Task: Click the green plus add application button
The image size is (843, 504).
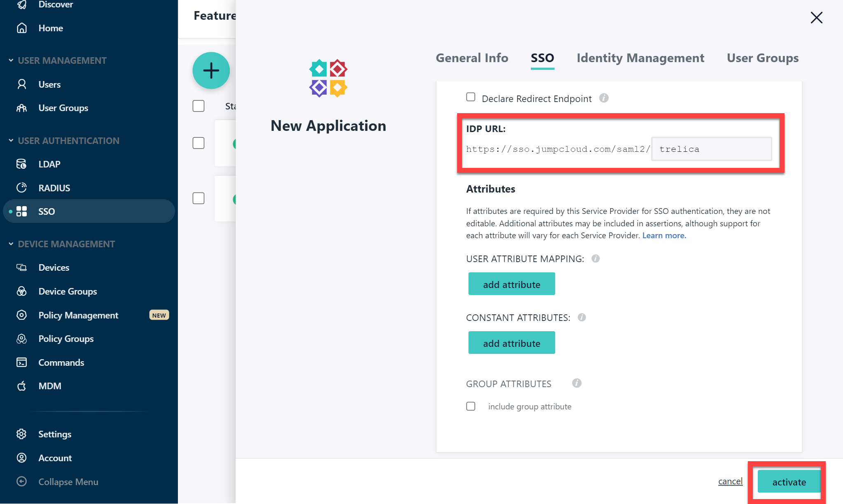Action: tap(211, 70)
